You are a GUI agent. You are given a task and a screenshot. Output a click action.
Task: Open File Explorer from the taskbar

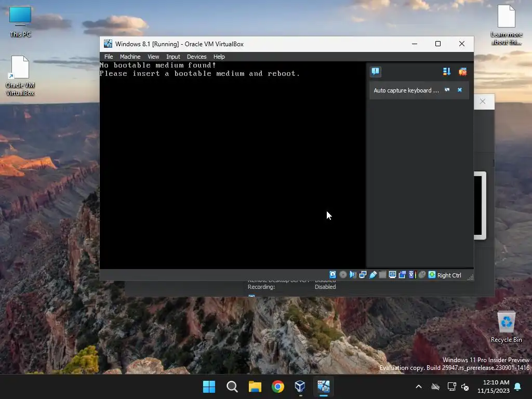pyautogui.click(x=255, y=387)
